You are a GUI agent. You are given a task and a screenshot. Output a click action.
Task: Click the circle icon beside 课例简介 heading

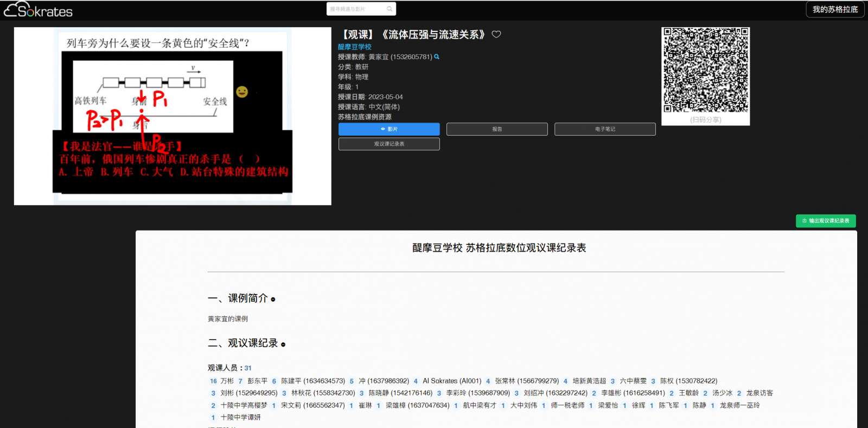[x=273, y=299]
